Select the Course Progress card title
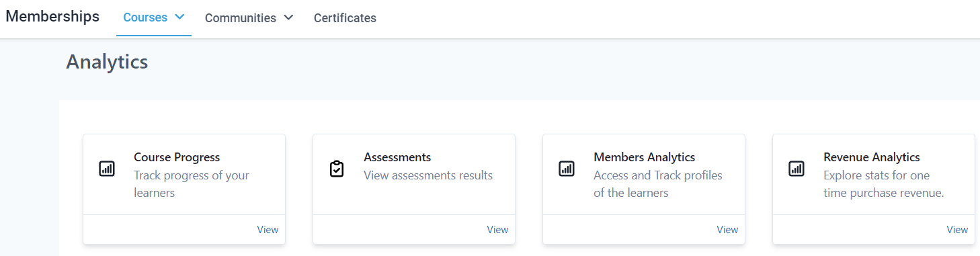980x256 pixels. pos(177,157)
